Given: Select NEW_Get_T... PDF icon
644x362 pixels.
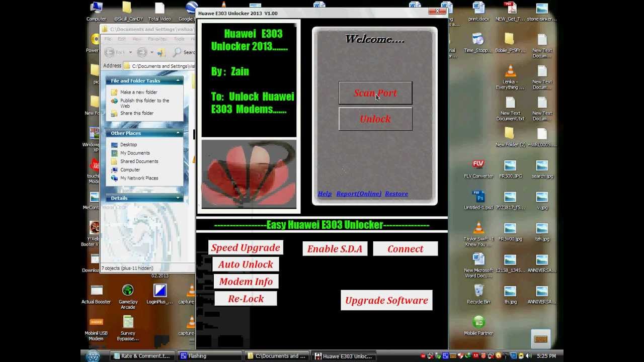Looking at the screenshot, I should [510, 12].
